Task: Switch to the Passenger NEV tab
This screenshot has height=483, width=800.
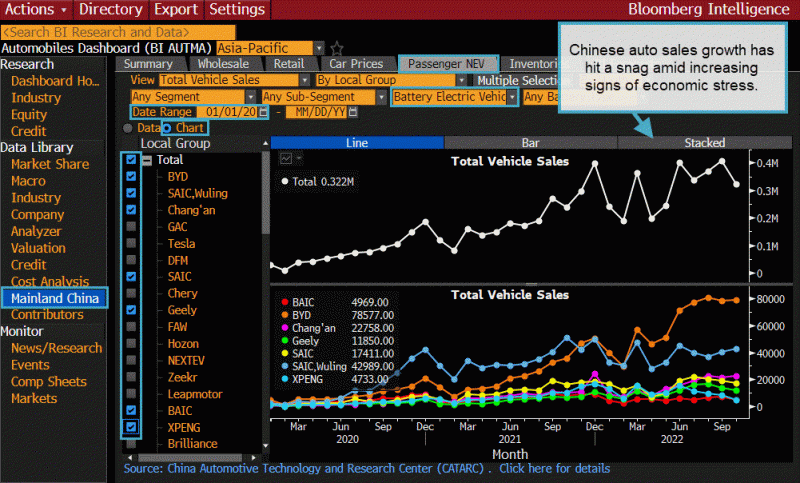Action: 446,64
